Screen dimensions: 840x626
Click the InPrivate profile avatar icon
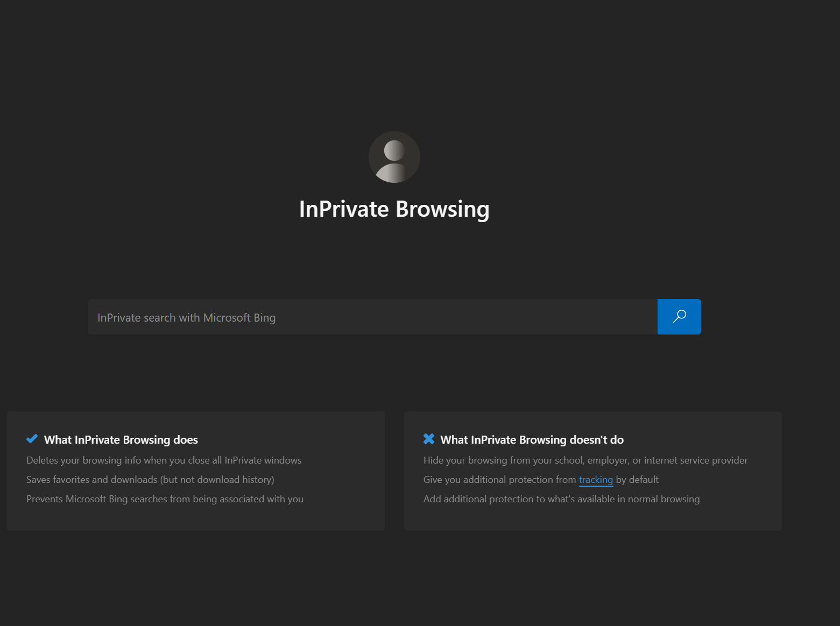click(x=394, y=157)
